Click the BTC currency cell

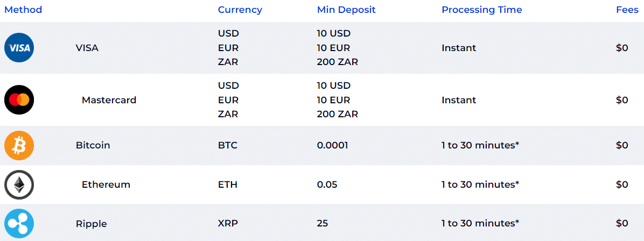point(228,145)
